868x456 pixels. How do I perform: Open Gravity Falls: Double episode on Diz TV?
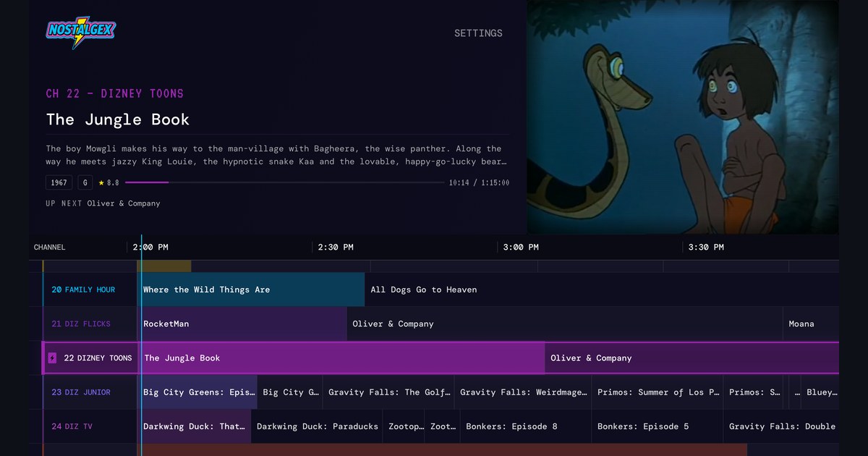[x=781, y=426]
